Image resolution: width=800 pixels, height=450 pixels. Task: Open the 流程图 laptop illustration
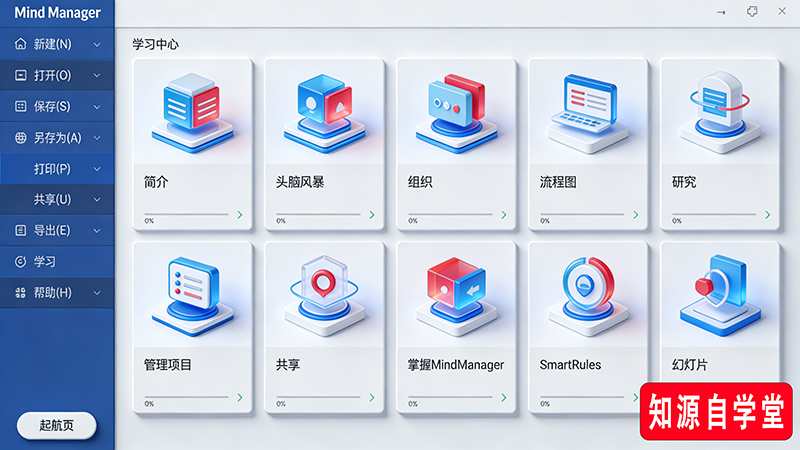point(588,113)
